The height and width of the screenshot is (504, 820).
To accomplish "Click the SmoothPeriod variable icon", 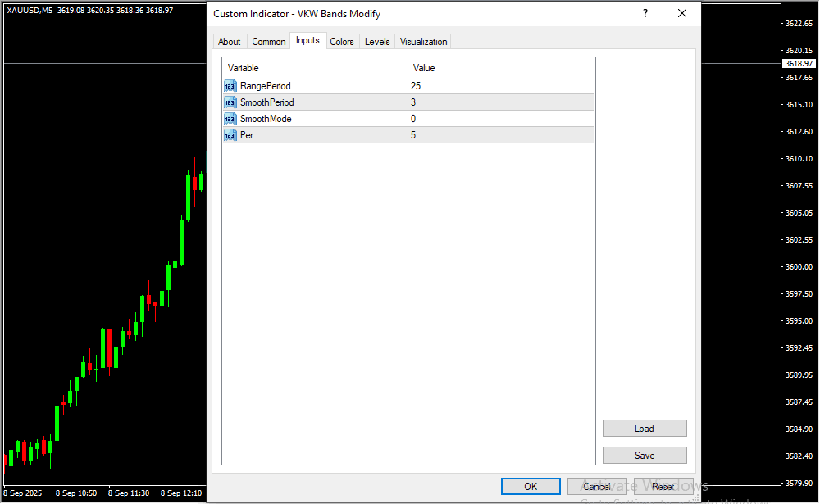I will point(230,102).
